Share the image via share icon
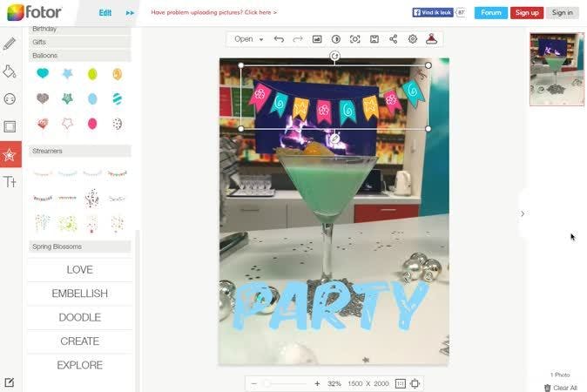Screen dimensions: 587x392 pyautogui.click(x=393, y=39)
